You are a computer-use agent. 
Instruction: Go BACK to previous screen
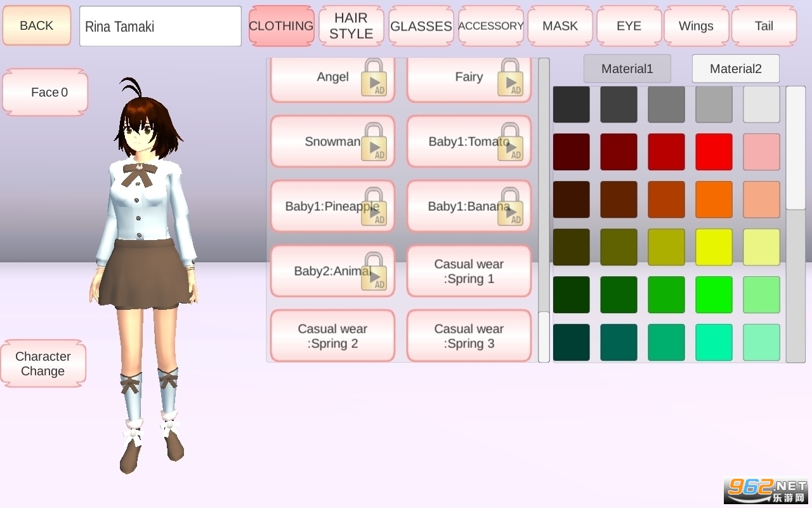pos(37,25)
